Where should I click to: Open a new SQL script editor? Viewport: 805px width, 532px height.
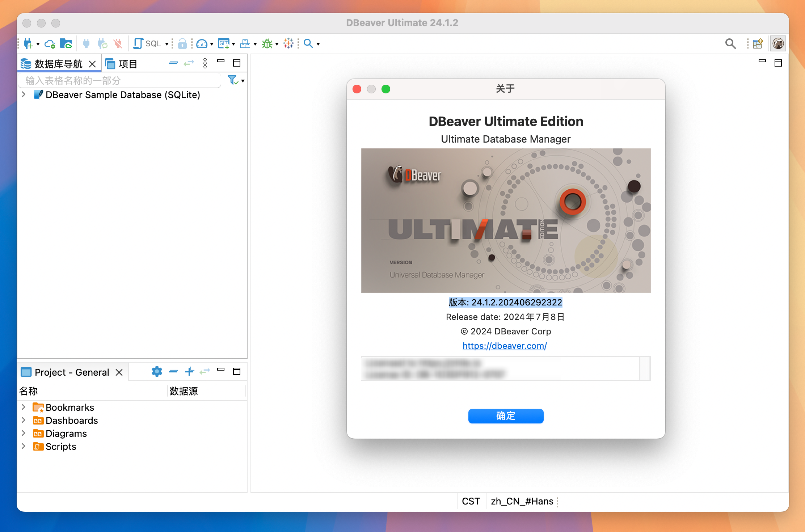[x=147, y=44]
